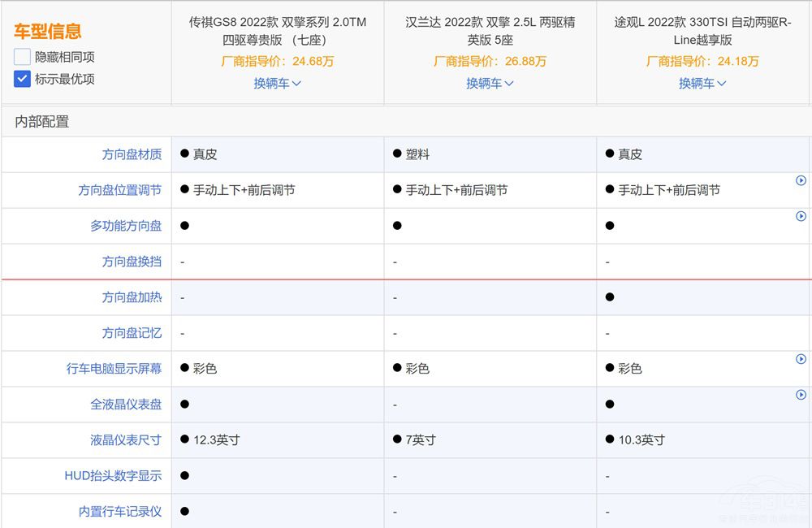
Task: Open the 途观L 2022款 model title link
Action: click(702, 31)
